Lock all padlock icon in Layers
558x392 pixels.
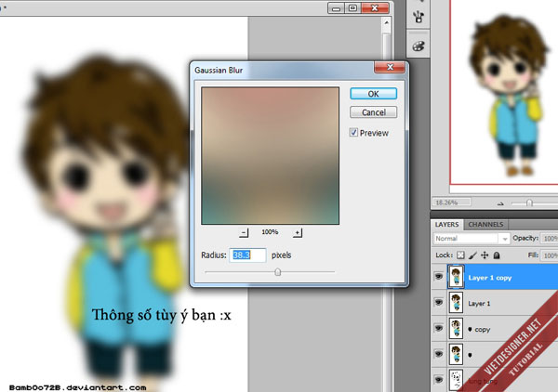[497, 255]
